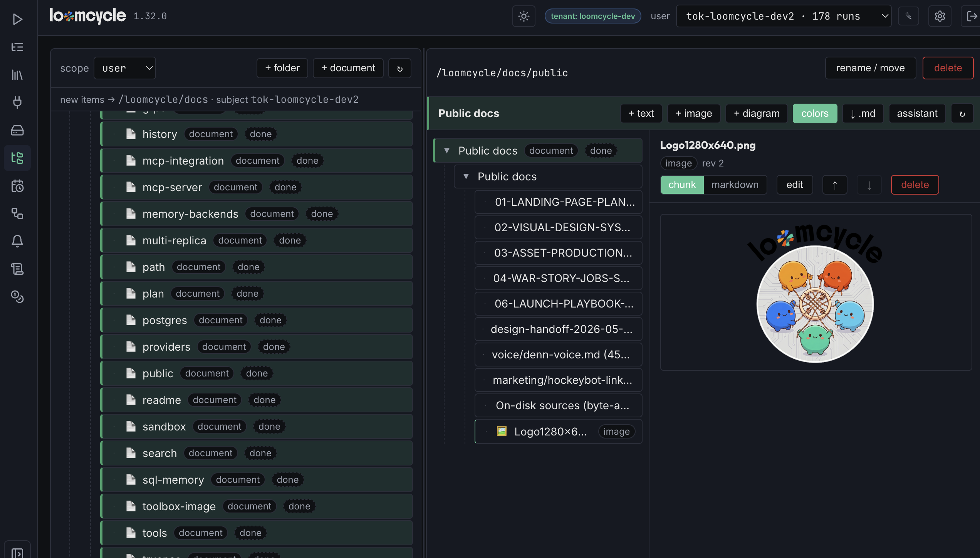Open design-handoff-2026-05 chunk
Screen dimensions: 980x558
click(x=558, y=329)
